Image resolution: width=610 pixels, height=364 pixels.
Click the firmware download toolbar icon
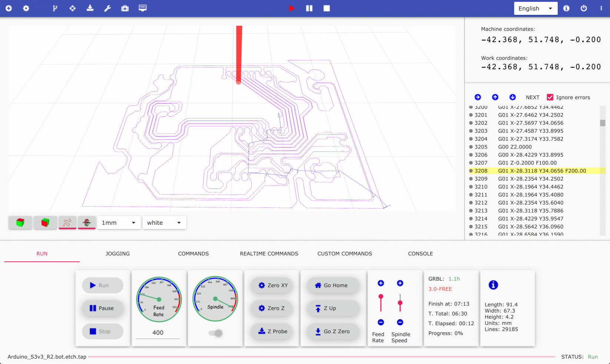tap(90, 8)
